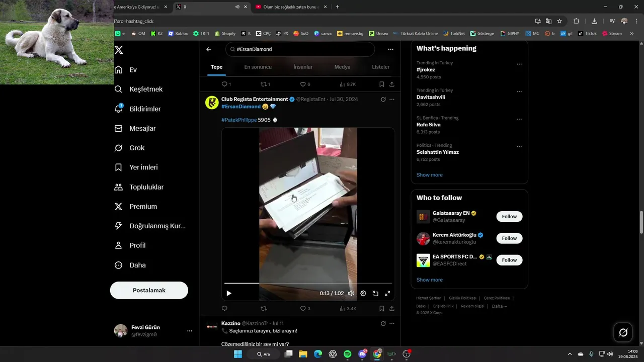Open video settings gear
Image resolution: width=644 pixels, height=362 pixels.
coord(363,293)
